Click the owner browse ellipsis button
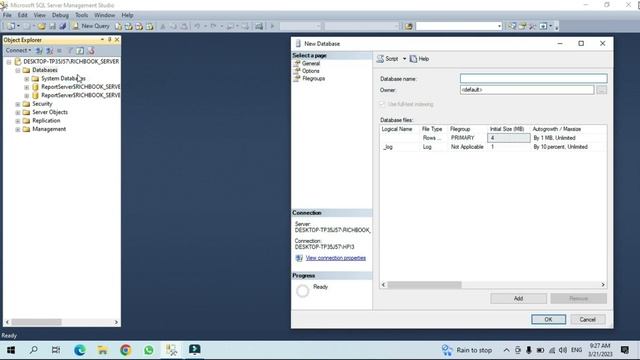Viewport: 640px width, 360px height. pos(602,90)
